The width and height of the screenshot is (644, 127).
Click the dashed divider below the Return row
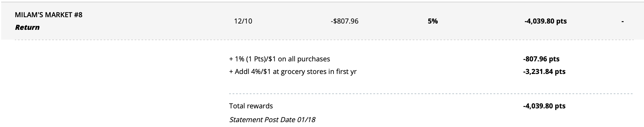(x=323, y=40)
